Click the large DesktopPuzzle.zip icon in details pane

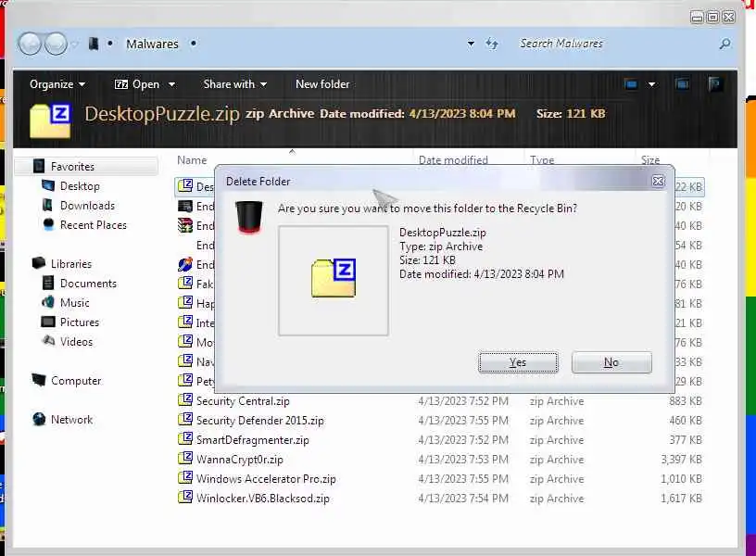(50, 120)
